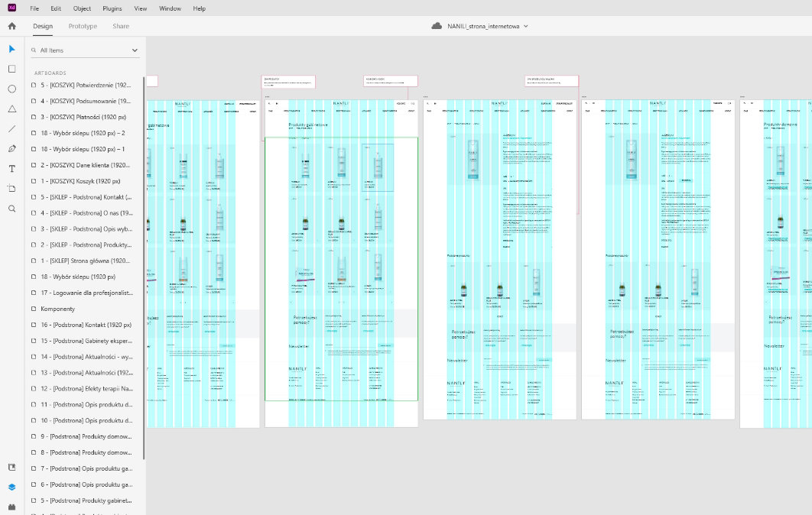Screen dimensions: 812x515
Task: Choose the Rectangle tool
Action: pyautogui.click(x=11, y=69)
